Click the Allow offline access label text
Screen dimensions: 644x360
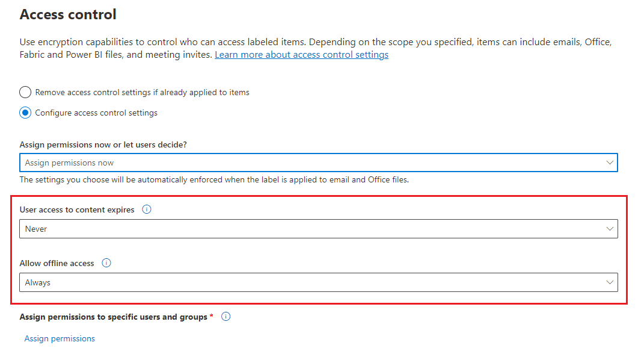tap(57, 263)
